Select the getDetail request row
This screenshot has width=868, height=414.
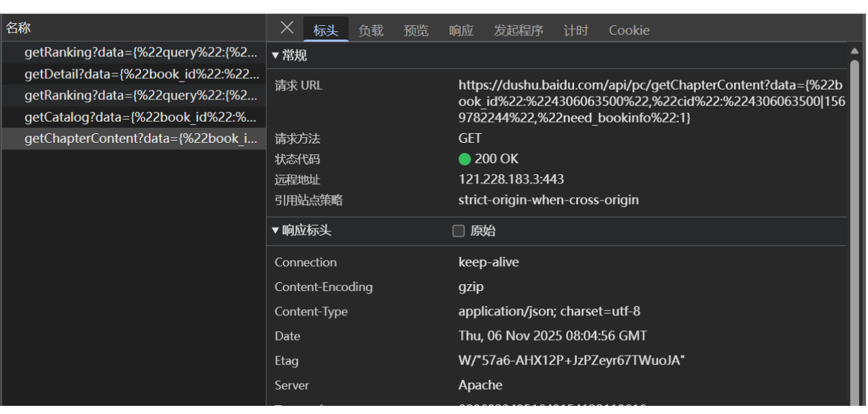coord(133,73)
